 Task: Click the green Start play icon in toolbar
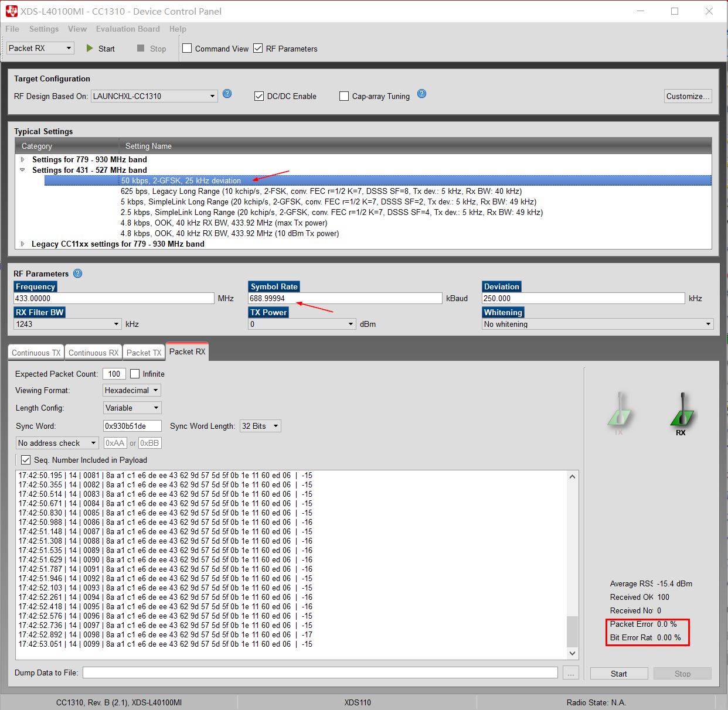90,48
